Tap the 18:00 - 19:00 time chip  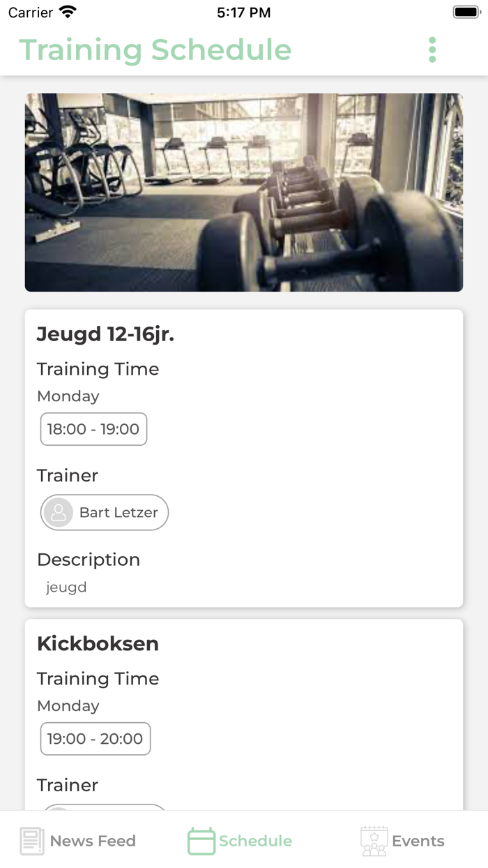(x=93, y=429)
